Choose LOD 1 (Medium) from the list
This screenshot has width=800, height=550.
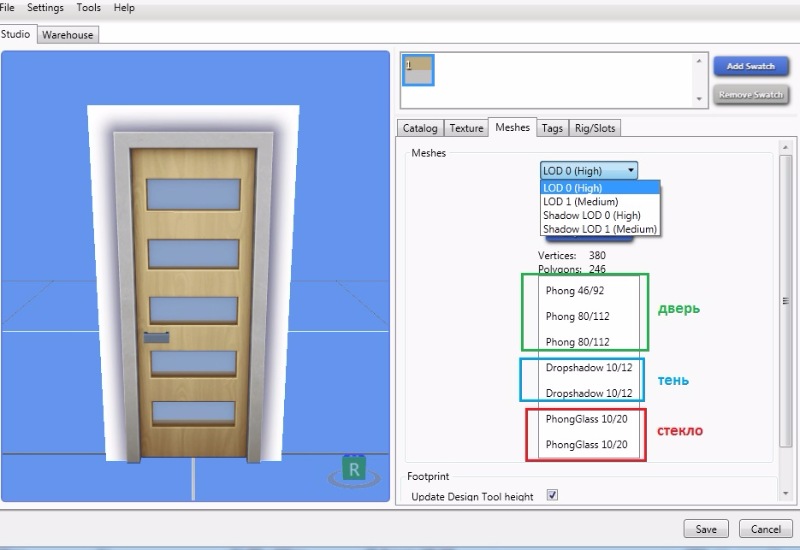coord(580,202)
